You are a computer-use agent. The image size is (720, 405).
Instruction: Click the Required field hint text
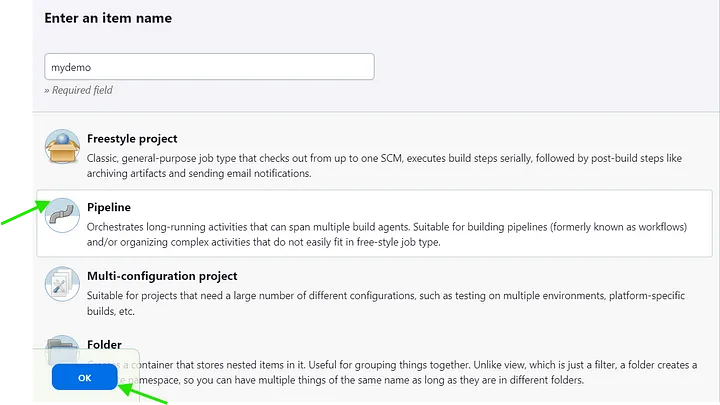tap(79, 90)
